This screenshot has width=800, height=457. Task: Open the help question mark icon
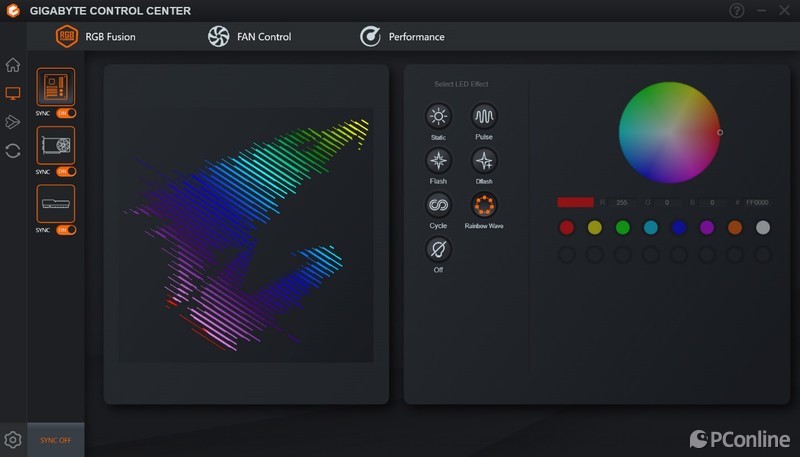point(736,11)
